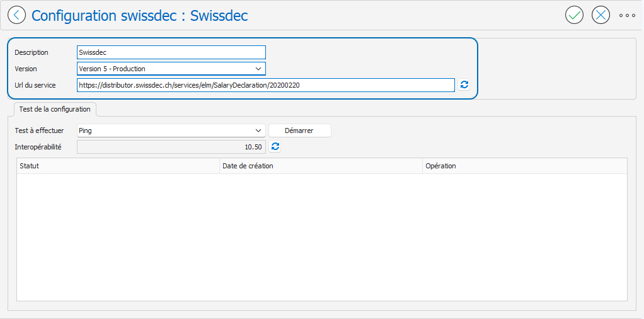Refresh the Interopérabilité value
Screen dimensions: 644x319
pos(275,147)
